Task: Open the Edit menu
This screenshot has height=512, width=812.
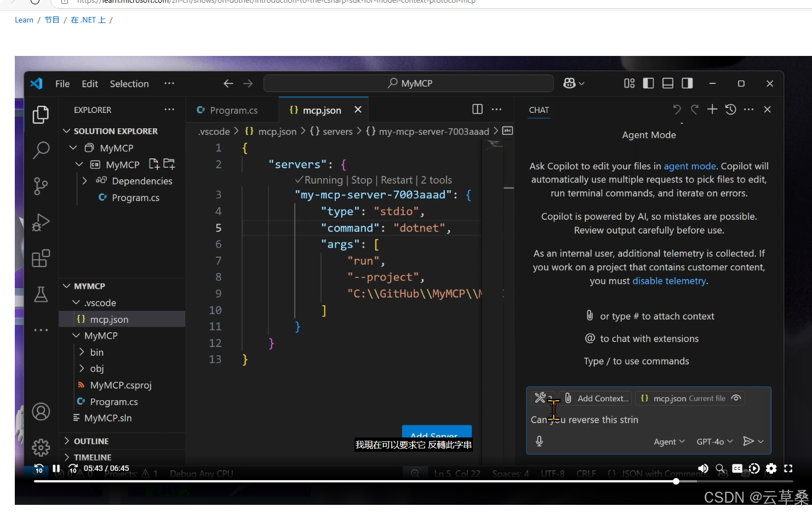Action: 90,83
